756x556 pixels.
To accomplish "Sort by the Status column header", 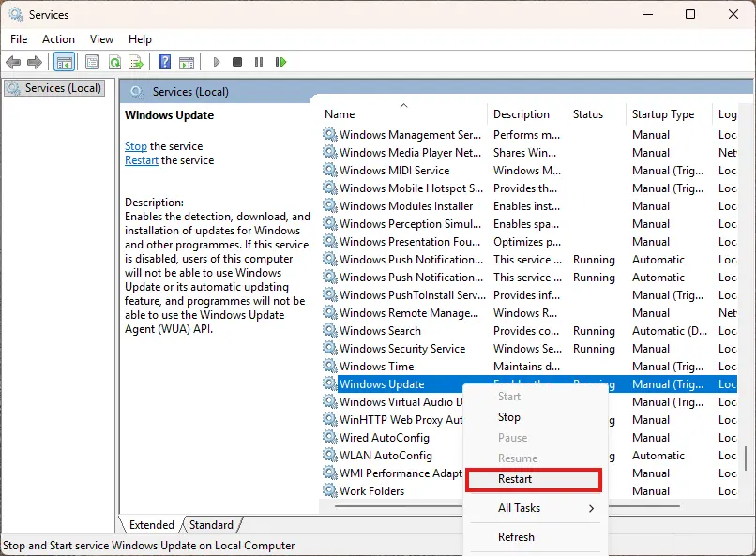I will coord(597,114).
